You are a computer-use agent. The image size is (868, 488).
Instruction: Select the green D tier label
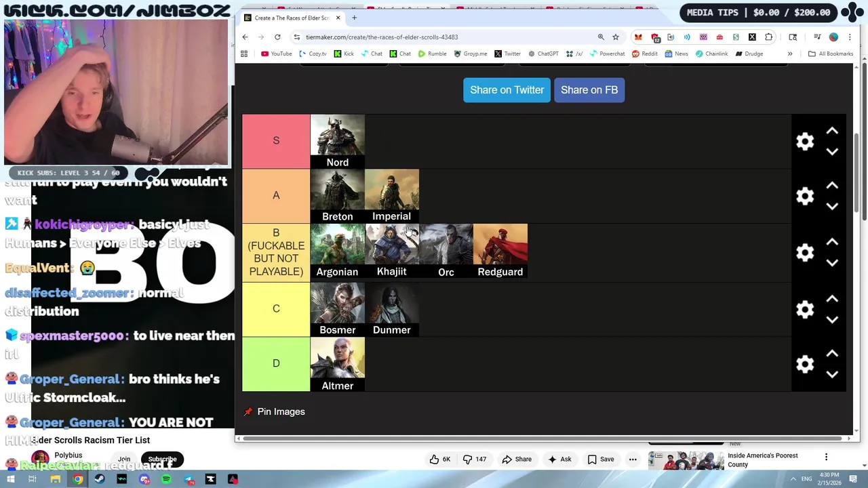point(276,364)
